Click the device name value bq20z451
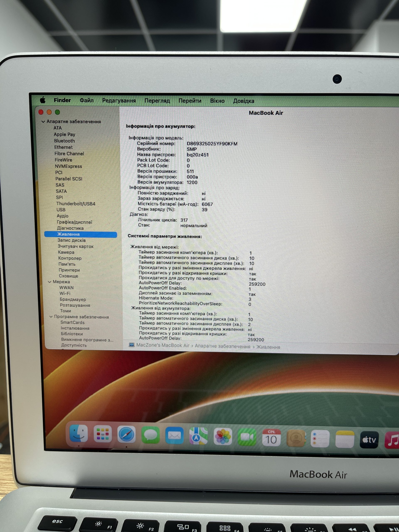Image resolution: width=399 pixels, height=532 pixels. [x=197, y=155]
